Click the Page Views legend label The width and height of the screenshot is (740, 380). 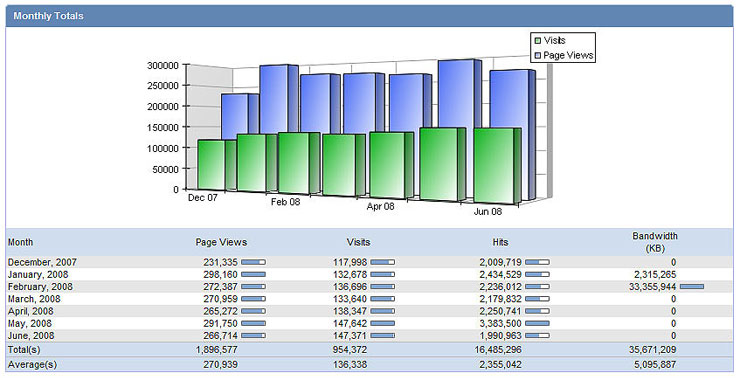tap(568, 55)
